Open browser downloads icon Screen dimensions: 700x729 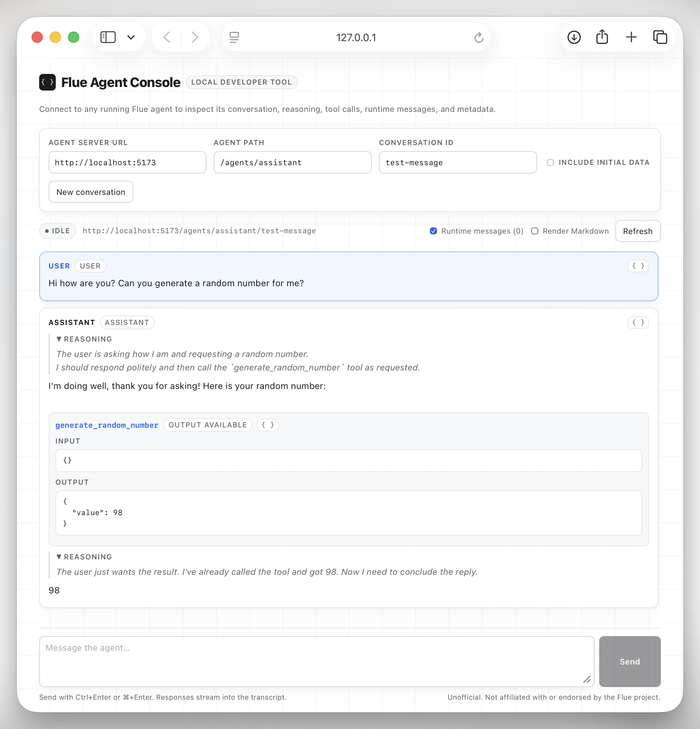click(x=574, y=37)
